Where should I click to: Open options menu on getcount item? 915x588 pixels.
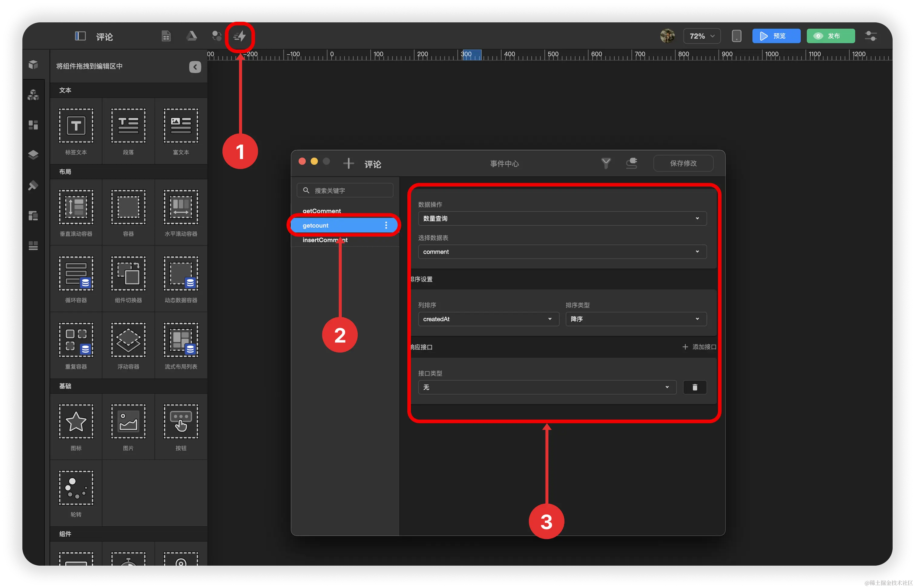click(x=386, y=225)
